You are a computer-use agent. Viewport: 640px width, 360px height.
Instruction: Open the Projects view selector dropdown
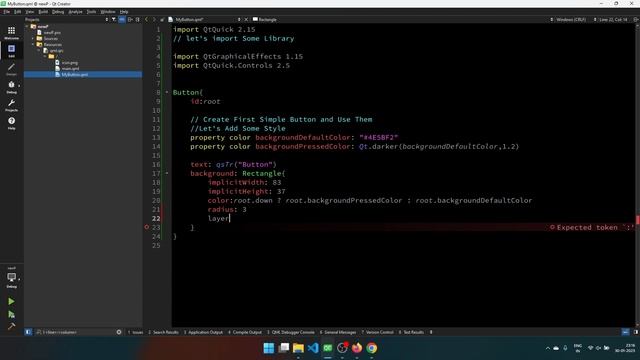tap(107, 19)
